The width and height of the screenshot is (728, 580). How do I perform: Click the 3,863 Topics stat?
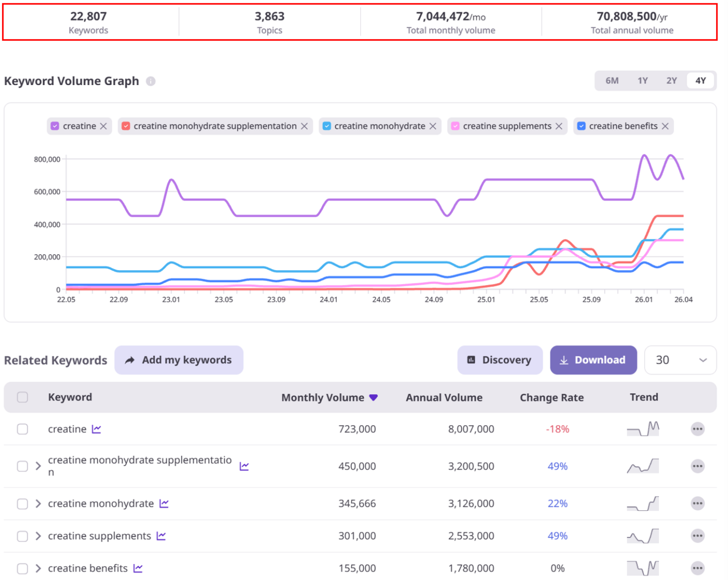tap(270, 22)
